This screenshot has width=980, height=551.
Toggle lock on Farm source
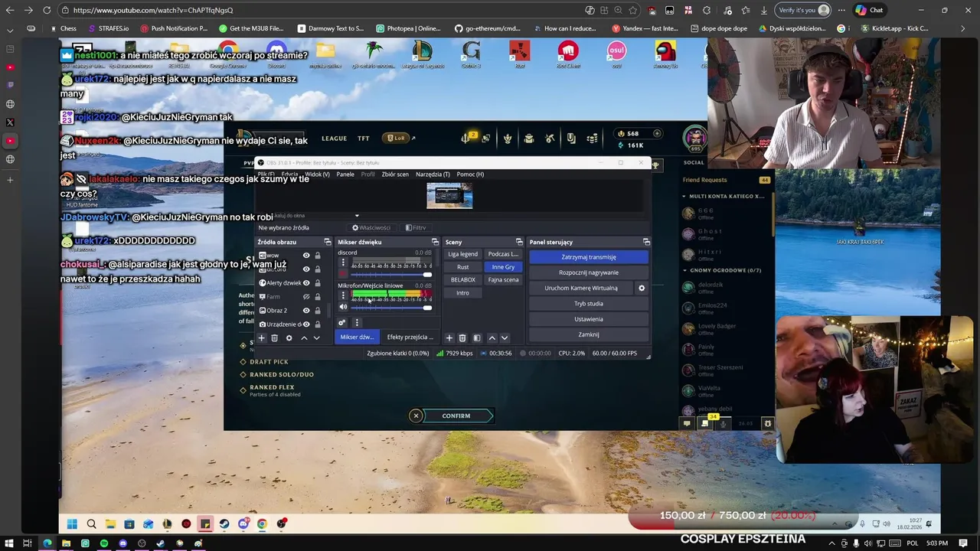[317, 297]
